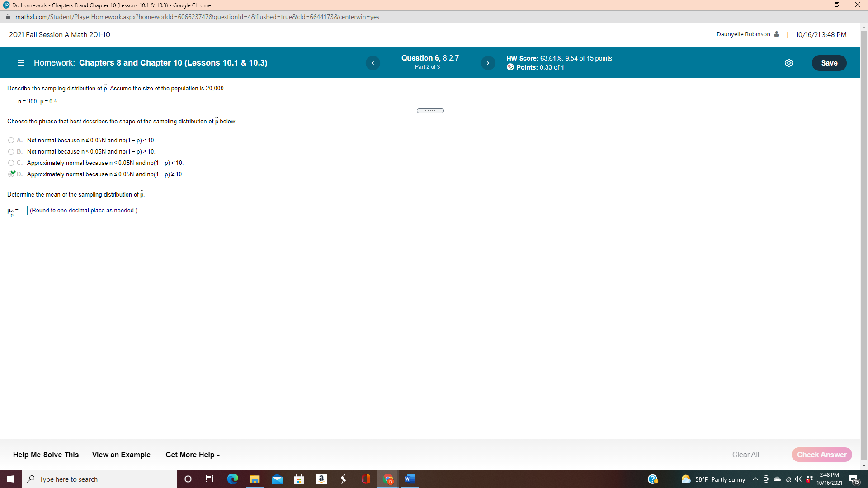This screenshot has width=868, height=488.
Task: Open File Explorer from taskbar
Action: 255,479
